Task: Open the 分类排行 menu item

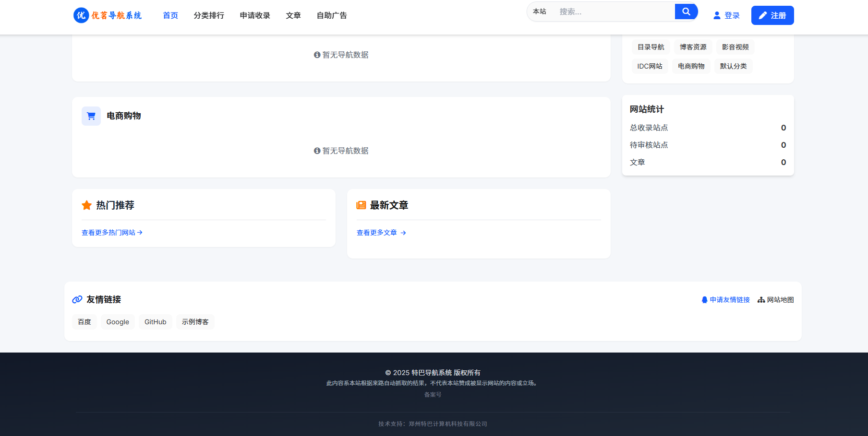Action: coord(209,16)
